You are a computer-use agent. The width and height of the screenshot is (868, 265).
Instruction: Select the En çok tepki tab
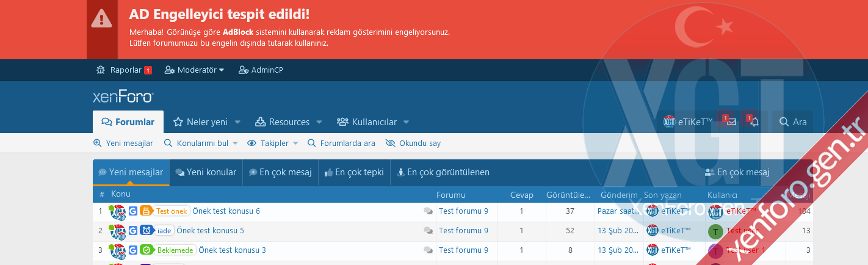pyautogui.click(x=353, y=172)
